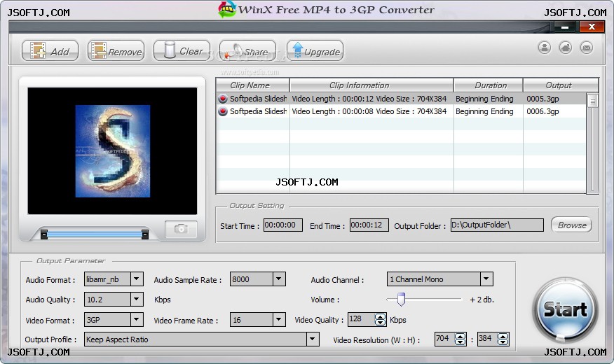Click the clip list scrollbar thumb
This screenshot has height=364, width=614.
pos(592,101)
